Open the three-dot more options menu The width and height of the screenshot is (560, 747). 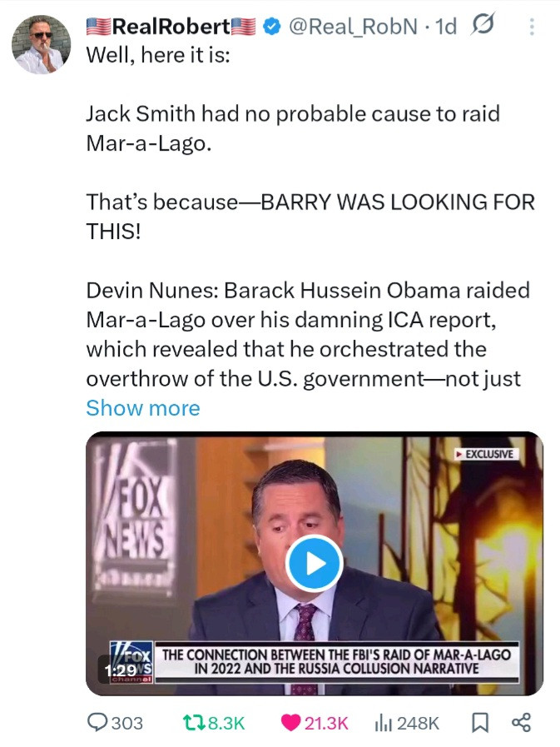532,27
